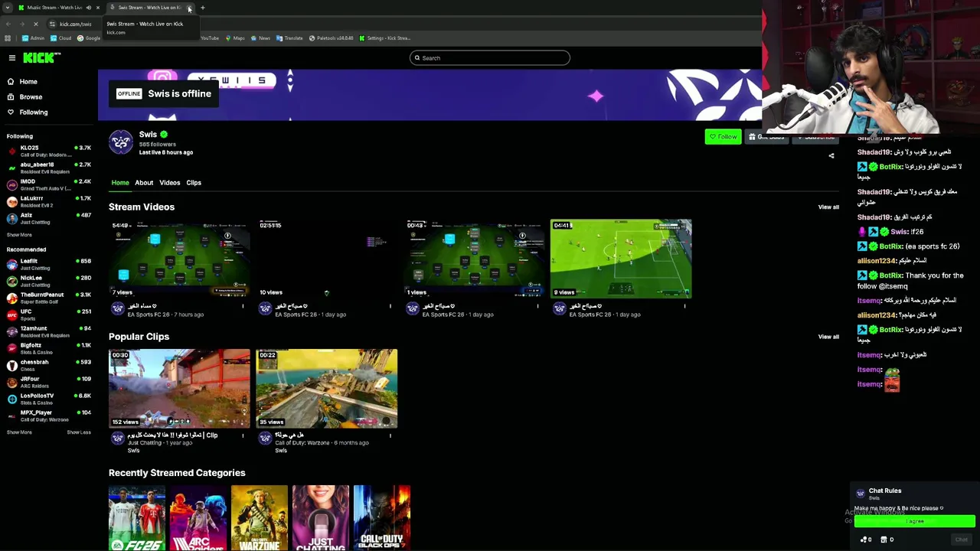Open the Maps bookmark
This screenshot has width=980, height=551.
[x=235, y=38]
